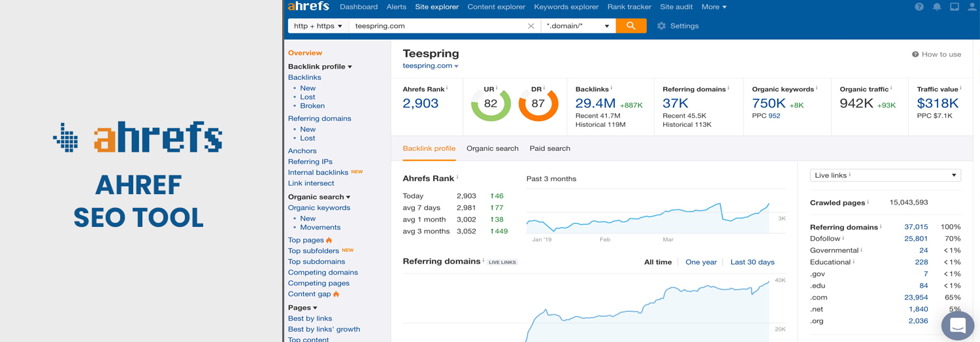
Task: Open Top subfolders sidebar link
Action: [314, 250]
